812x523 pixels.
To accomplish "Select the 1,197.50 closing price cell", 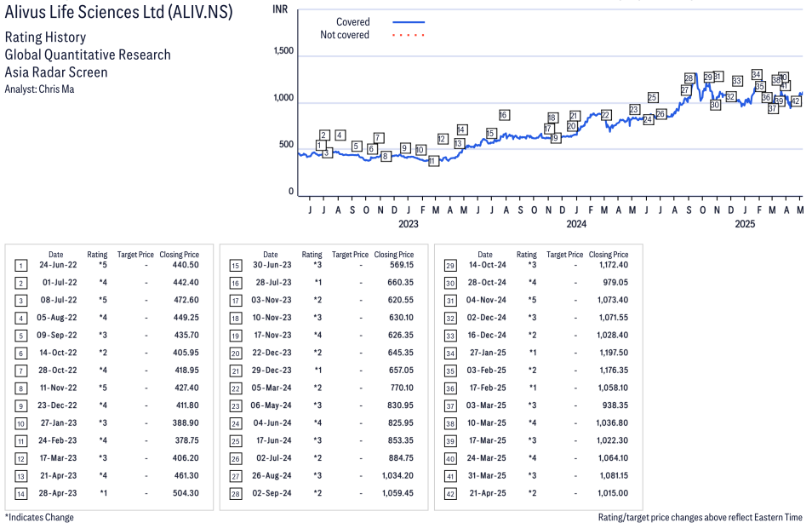I will tap(613, 353).
